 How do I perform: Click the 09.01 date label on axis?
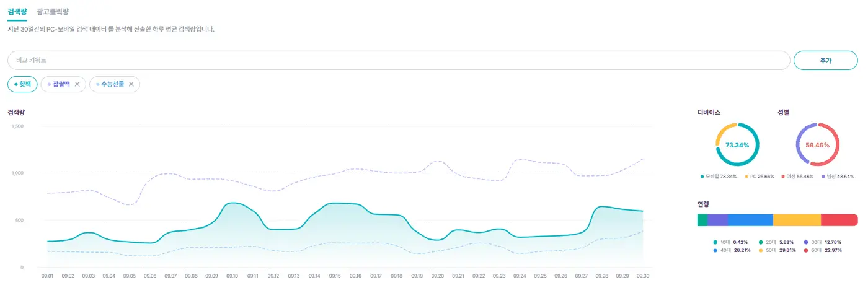click(x=47, y=276)
